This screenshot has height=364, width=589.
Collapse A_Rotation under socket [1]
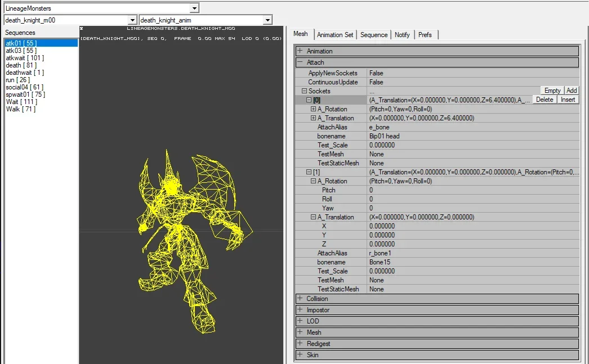[x=313, y=181]
